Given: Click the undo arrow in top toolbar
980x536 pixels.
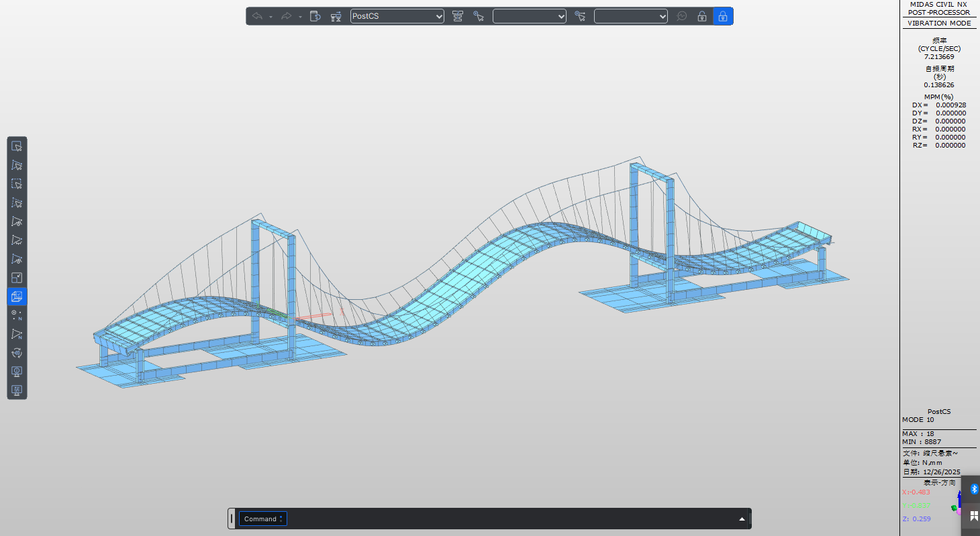Looking at the screenshot, I should tap(257, 16).
